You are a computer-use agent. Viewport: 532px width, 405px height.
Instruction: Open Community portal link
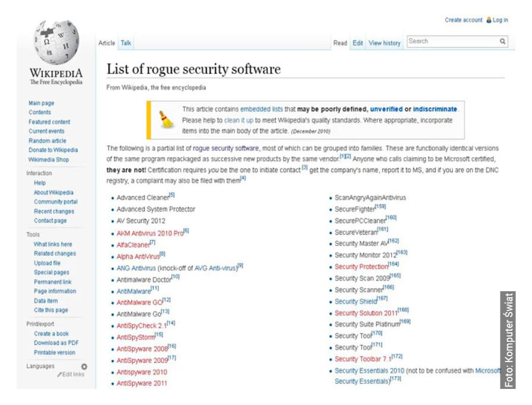[x=56, y=202]
